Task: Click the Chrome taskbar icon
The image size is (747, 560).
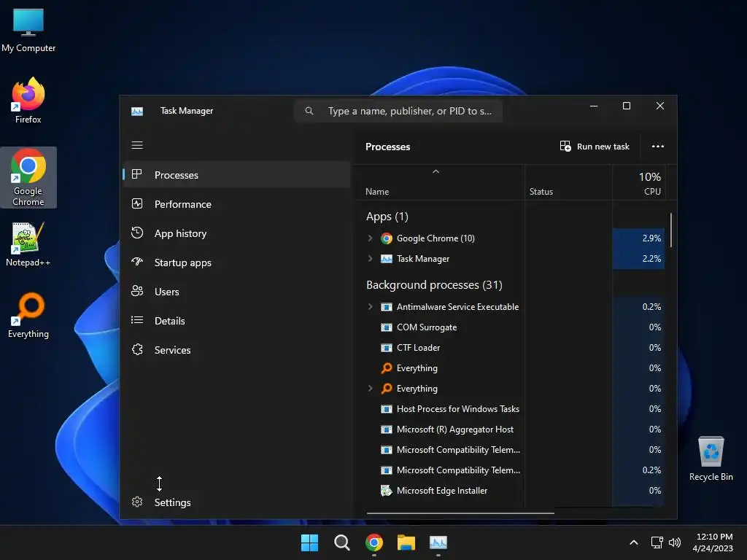Action: 374,542
